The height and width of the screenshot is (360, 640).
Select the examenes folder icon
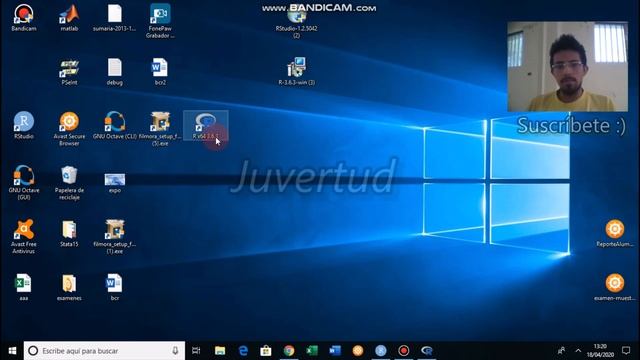click(69, 287)
